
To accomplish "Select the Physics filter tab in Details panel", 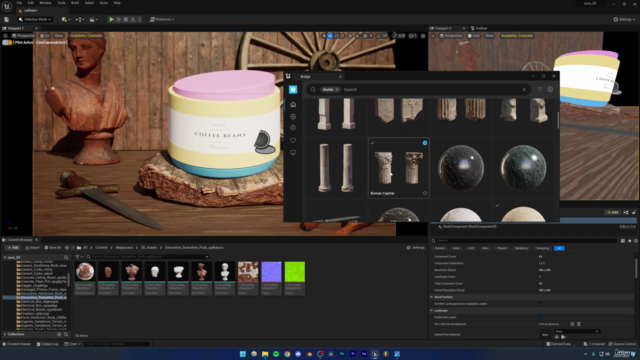I will [502, 248].
